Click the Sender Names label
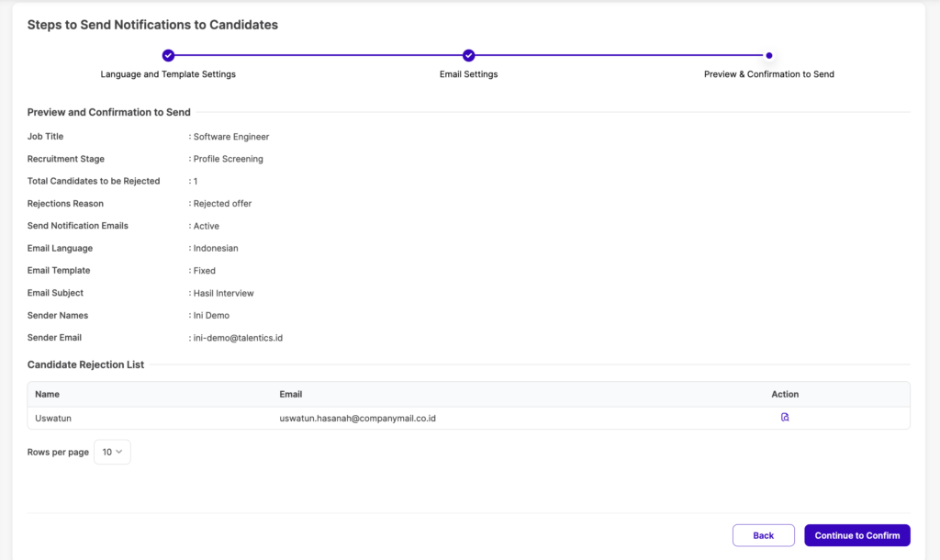940x560 pixels. [x=58, y=316]
